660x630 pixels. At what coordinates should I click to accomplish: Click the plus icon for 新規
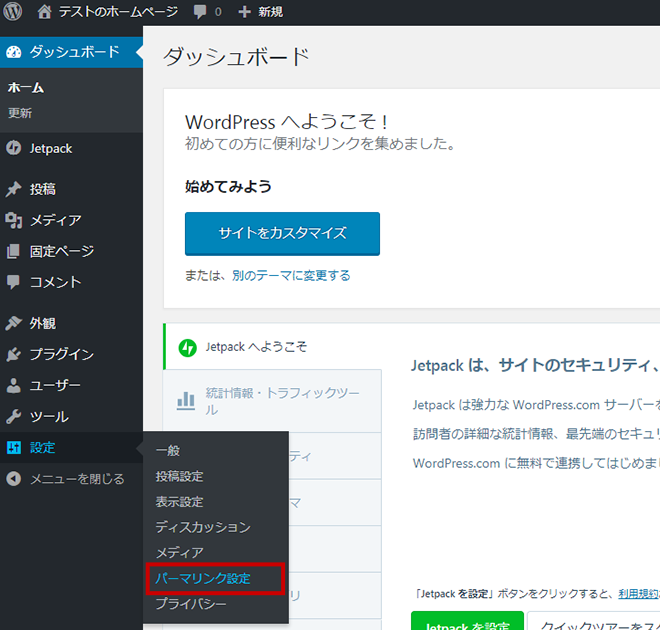244,12
